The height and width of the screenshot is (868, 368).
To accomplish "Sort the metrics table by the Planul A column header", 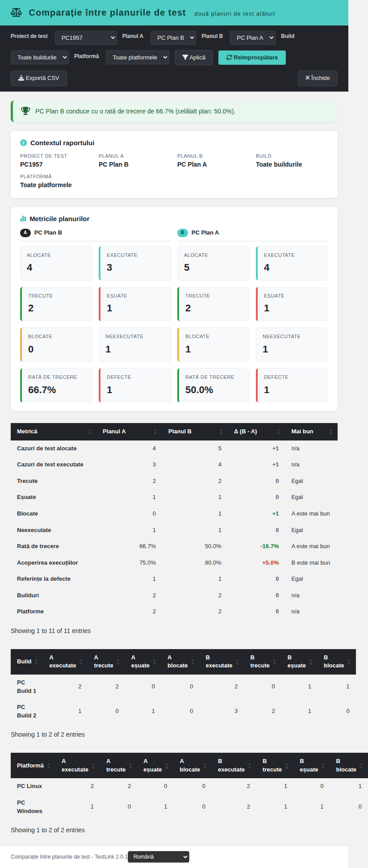I will (130, 432).
